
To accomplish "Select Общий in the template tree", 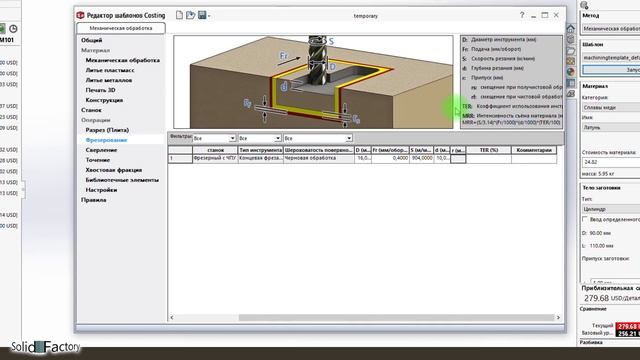I will [91, 40].
